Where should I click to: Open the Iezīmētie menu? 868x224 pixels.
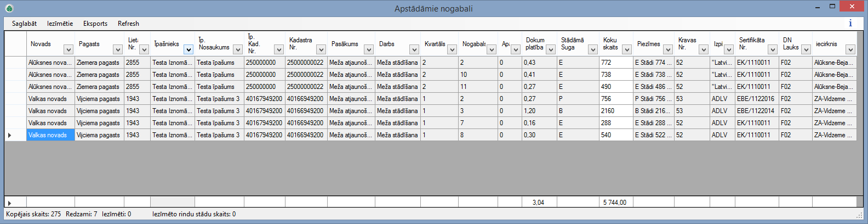[x=60, y=24]
